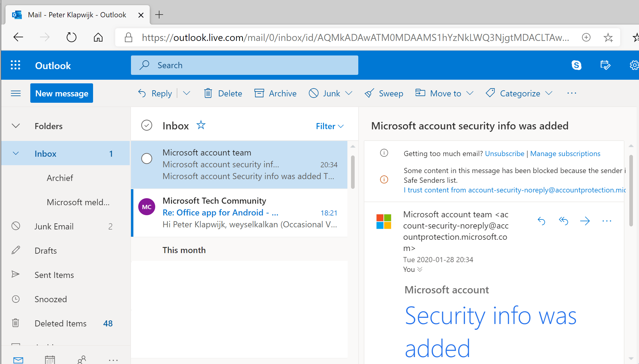
Task: Click the Delete trash icon
Action: pyautogui.click(x=208, y=93)
